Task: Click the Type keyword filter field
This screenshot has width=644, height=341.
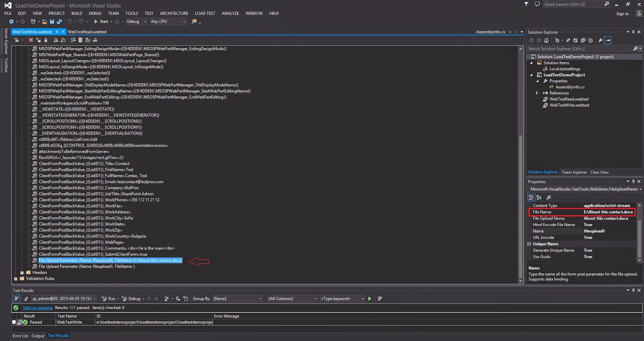Action: (342, 299)
